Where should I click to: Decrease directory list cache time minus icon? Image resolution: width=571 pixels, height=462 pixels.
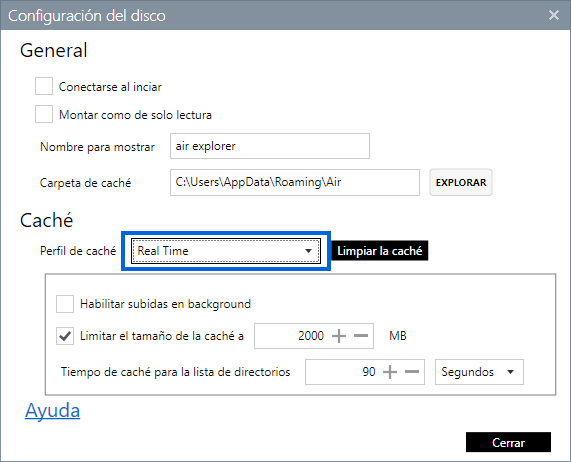(412, 372)
